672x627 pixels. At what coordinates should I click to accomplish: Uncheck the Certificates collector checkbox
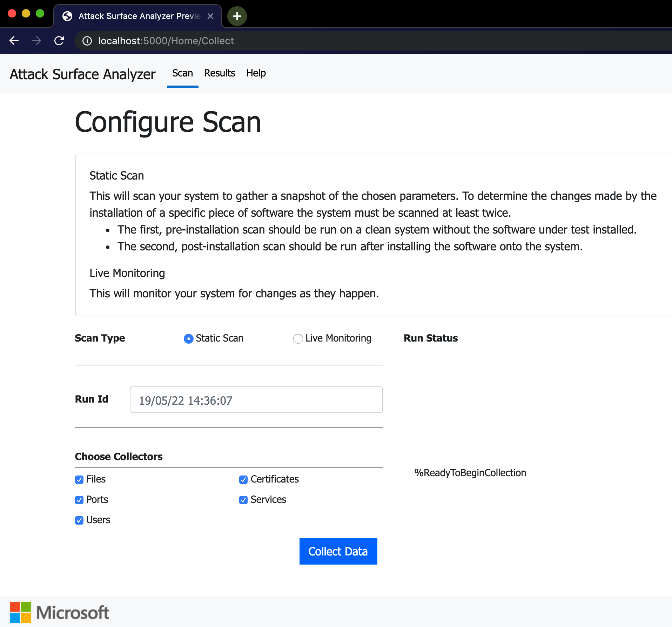[x=243, y=480]
